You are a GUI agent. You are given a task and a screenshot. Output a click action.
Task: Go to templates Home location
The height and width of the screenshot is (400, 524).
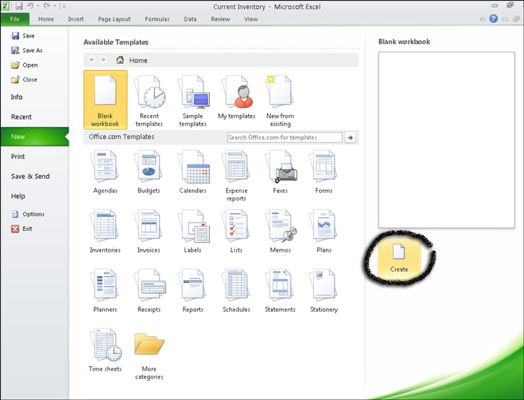pos(132,60)
